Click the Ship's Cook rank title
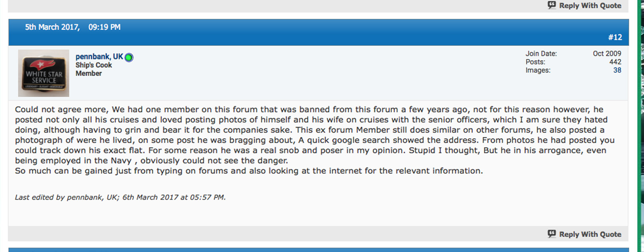Screen dimensions: 644x252 [x=94, y=65]
